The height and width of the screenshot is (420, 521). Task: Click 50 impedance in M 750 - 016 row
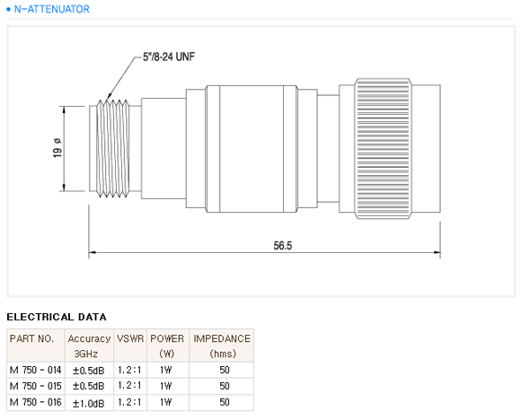[225, 402]
